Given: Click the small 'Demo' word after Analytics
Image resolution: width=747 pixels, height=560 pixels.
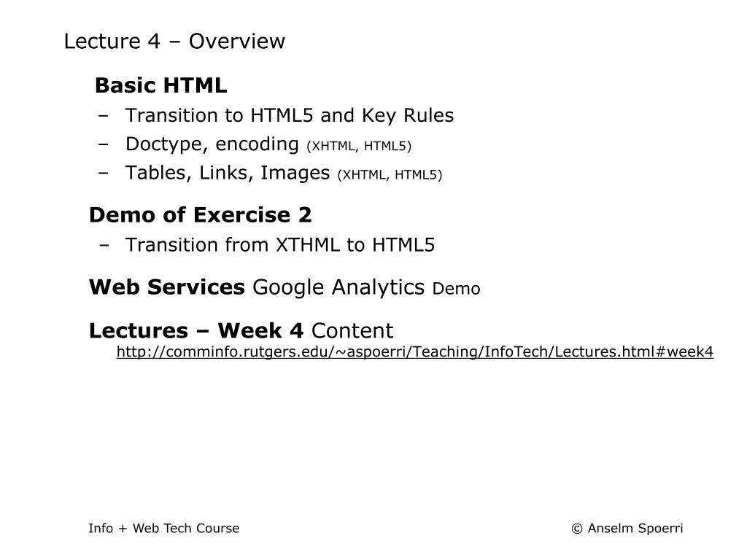Looking at the screenshot, I should click(x=456, y=289).
